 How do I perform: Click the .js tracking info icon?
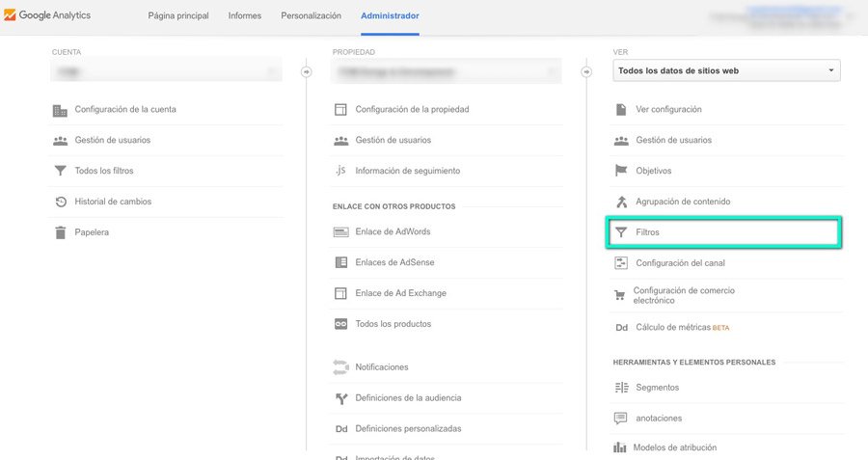tap(340, 171)
